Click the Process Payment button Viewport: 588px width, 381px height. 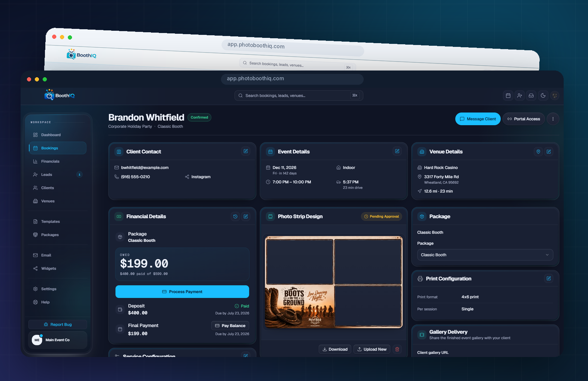(182, 291)
